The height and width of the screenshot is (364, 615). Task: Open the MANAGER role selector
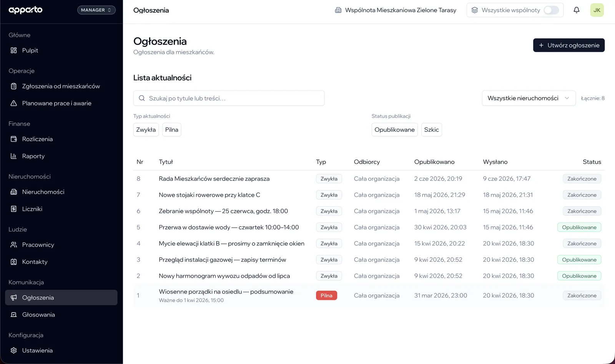pyautogui.click(x=96, y=10)
